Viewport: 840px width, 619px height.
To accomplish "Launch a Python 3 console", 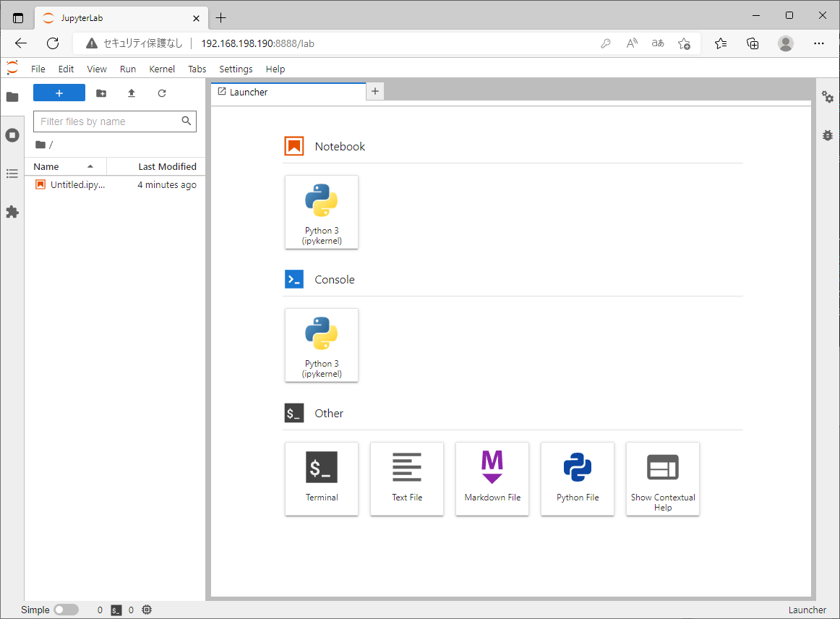I will pos(322,345).
